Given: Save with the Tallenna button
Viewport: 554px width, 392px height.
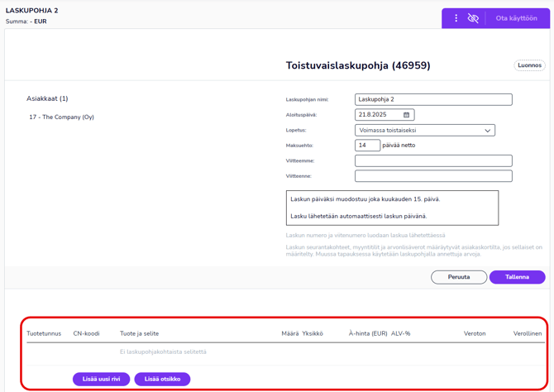Looking at the screenshot, I should pyautogui.click(x=517, y=277).
